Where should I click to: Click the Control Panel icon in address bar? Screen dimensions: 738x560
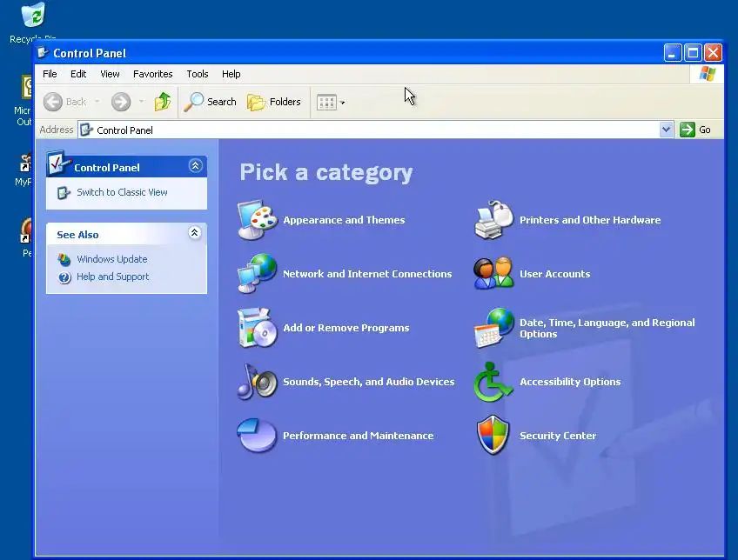(x=86, y=130)
